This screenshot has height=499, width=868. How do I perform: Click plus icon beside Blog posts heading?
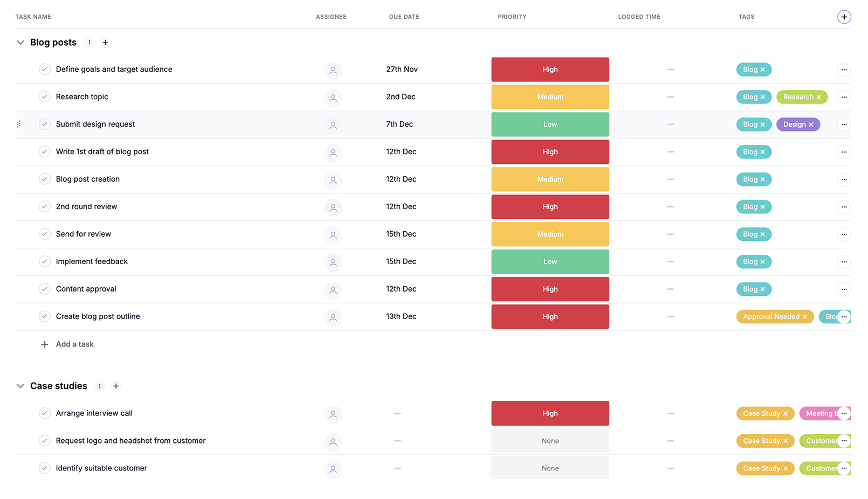(106, 43)
